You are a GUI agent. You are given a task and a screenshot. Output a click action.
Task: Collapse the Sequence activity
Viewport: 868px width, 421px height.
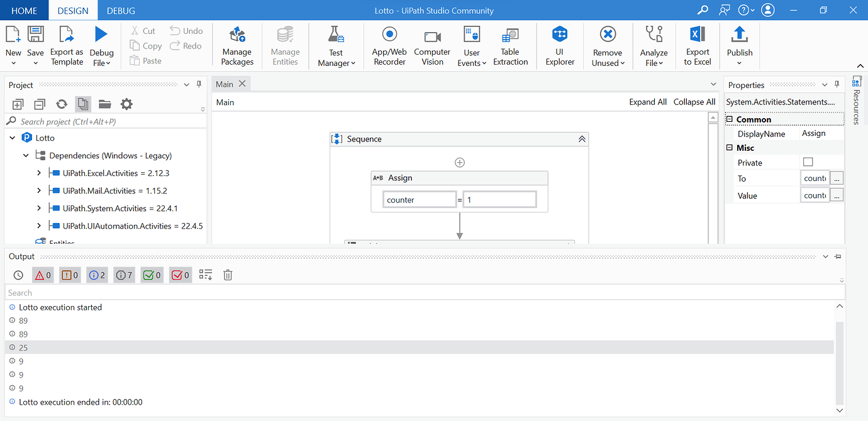coord(581,138)
